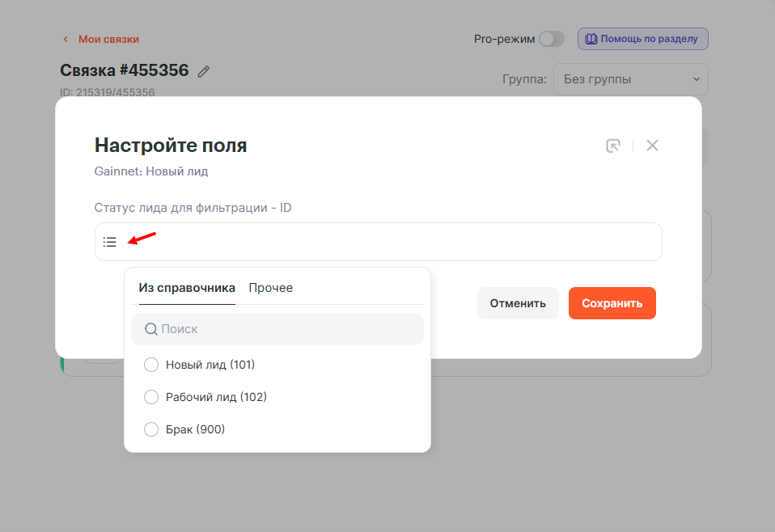Click the chevron arrow of group dropdown

pos(696,79)
